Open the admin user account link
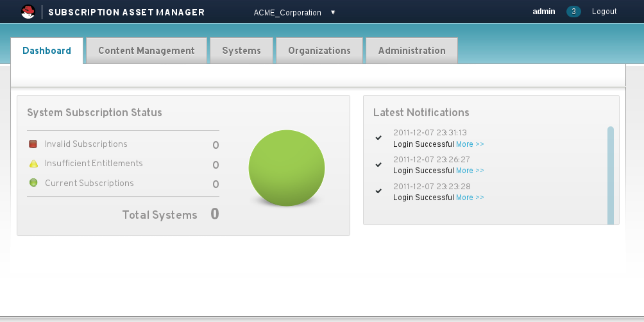This screenshot has width=644, height=322. [544, 12]
